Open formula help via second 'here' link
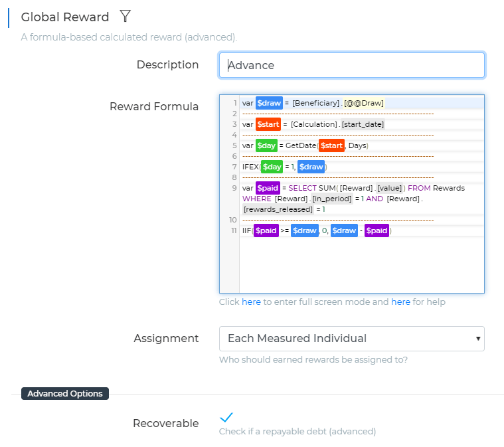The width and height of the screenshot is (504, 447). (x=400, y=302)
